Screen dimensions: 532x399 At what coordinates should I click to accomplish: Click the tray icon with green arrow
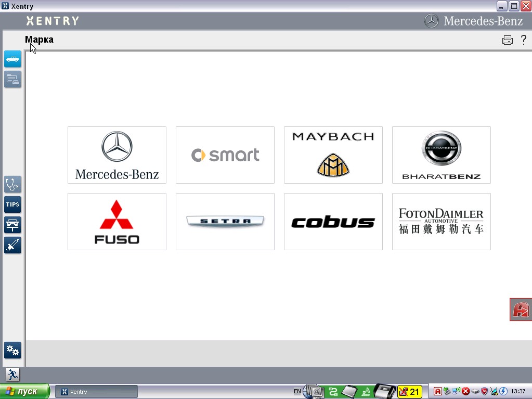pos(447,392)
